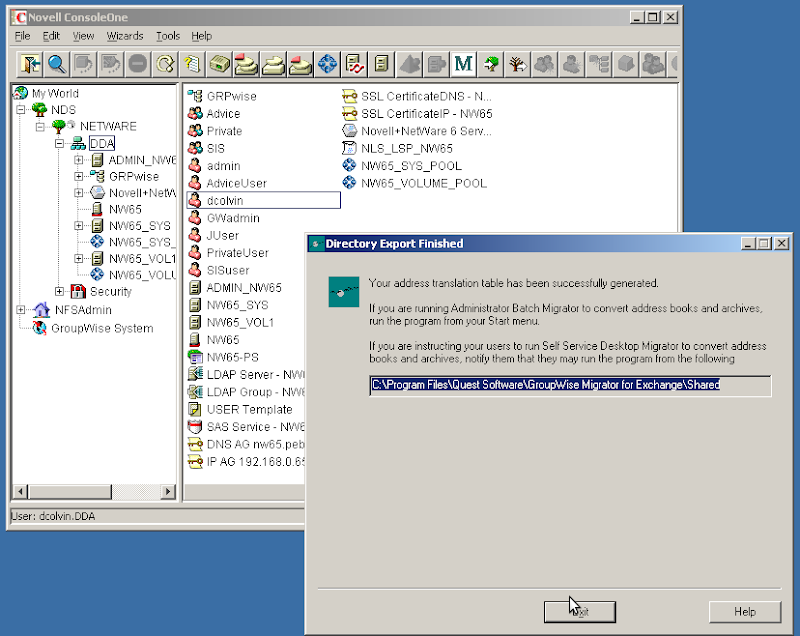The height and width of the screenshot is (636, 800).
Task: Select the admin user entry
Action: (x=223, y=166)
